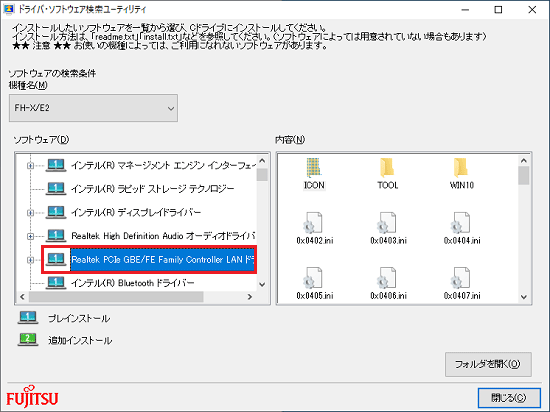Click laptop icon of マネージメント エンジン entry
Image resolution: width=550 pixels, height=412 pixels.
coord(56,165)
